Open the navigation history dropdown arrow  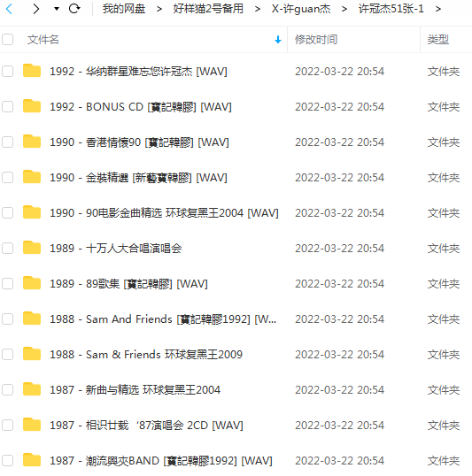click(x=56, y=9)
